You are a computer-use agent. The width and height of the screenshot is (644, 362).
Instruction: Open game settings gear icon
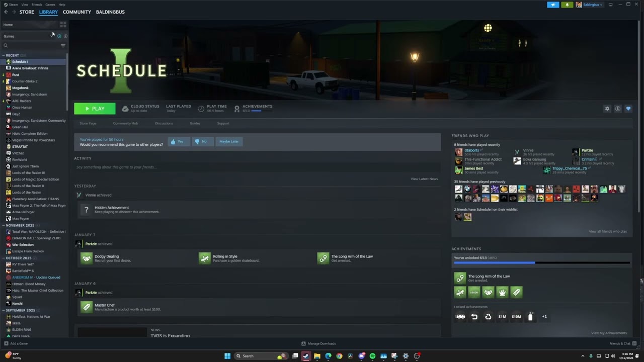point(607,109)
